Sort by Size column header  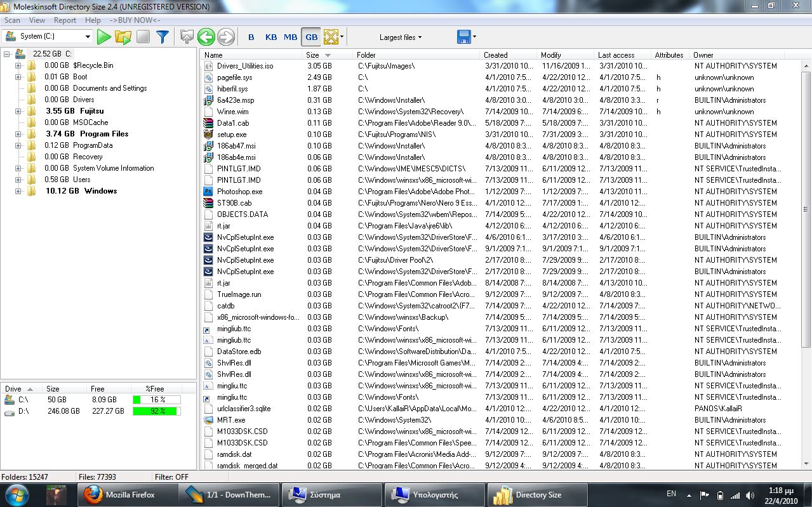point(327,55)
